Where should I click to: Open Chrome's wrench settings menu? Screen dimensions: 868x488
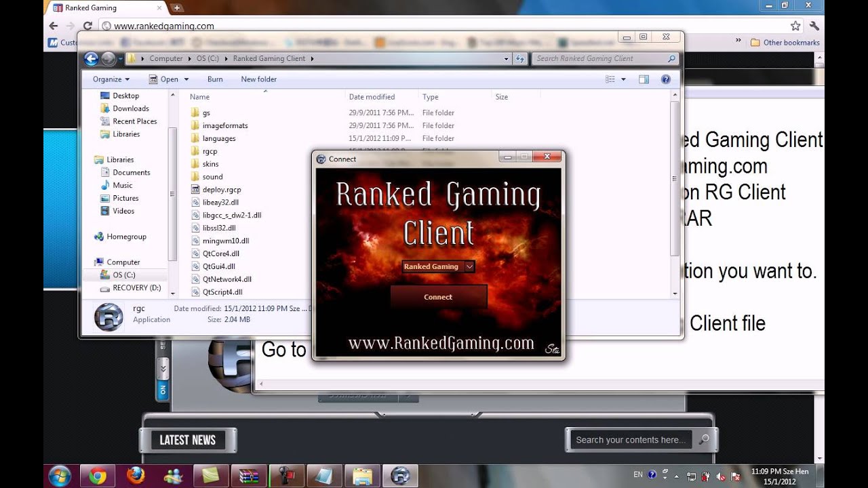814,26
